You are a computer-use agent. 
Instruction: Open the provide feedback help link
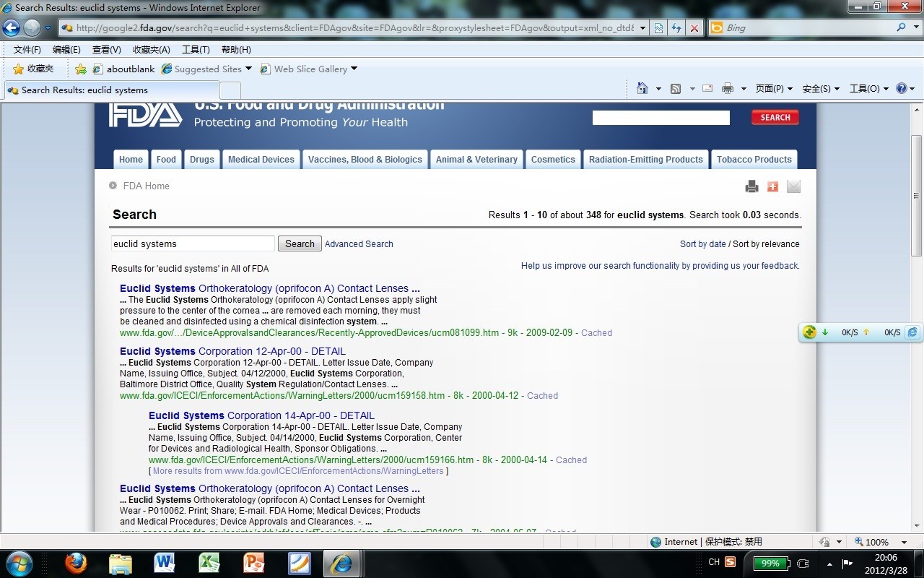click(x=660, y=266)
